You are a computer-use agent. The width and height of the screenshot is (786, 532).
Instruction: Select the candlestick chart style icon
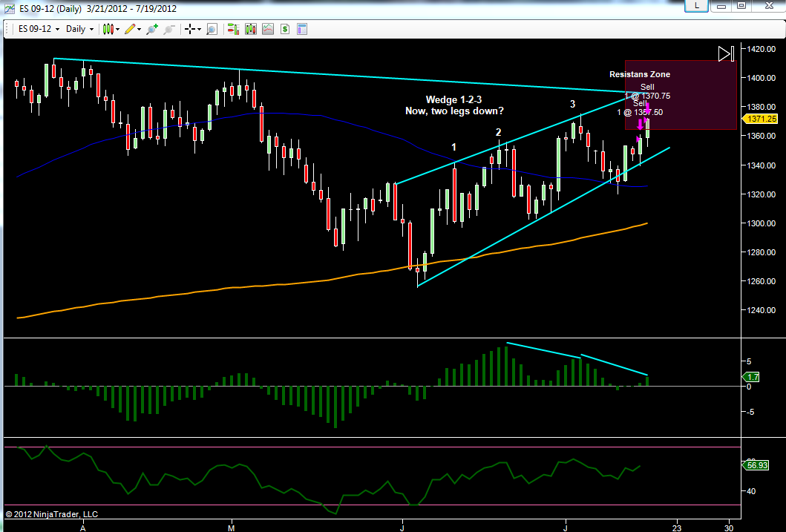108,29
